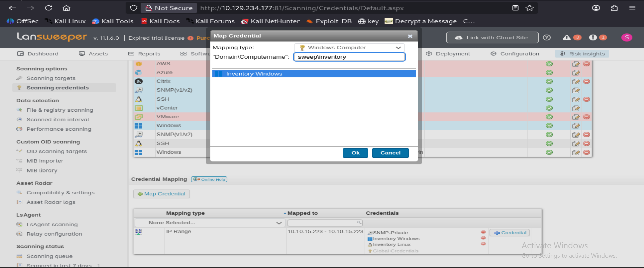View the error alerts with badge 1
The height and width of the screenshot is (268, 644).
click(598, 37)
